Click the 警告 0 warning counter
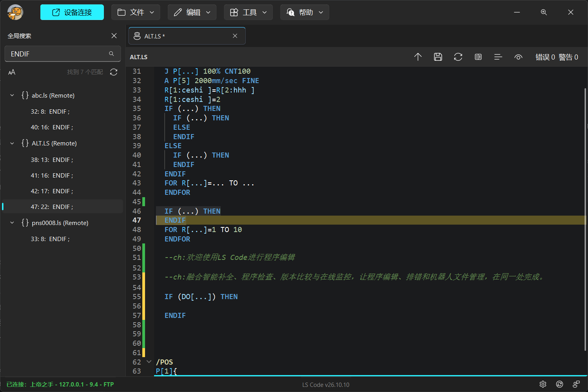Viewport: 588px width, 392px height. click(x=568, y=57)
